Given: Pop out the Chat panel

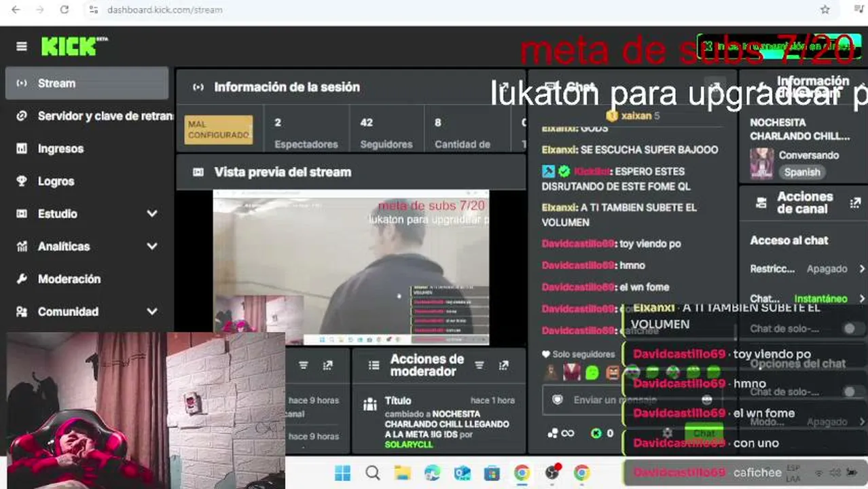Looking at the screenshot, I should click(715, 87).
